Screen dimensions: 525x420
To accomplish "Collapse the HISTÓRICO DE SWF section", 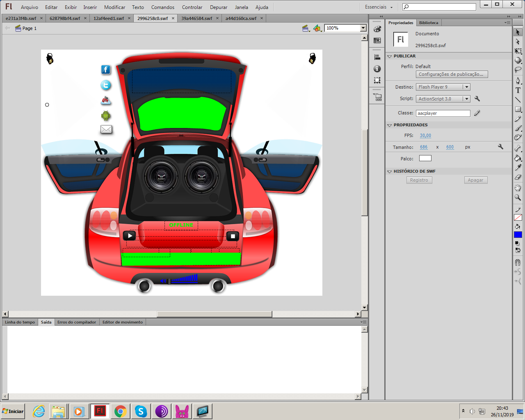I will coord(390,171).
